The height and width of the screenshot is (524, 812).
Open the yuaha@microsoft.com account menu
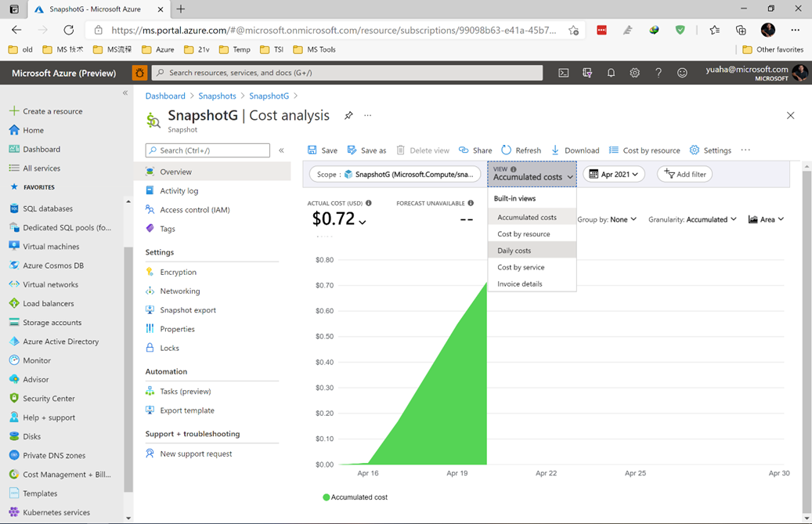(756, 73)
